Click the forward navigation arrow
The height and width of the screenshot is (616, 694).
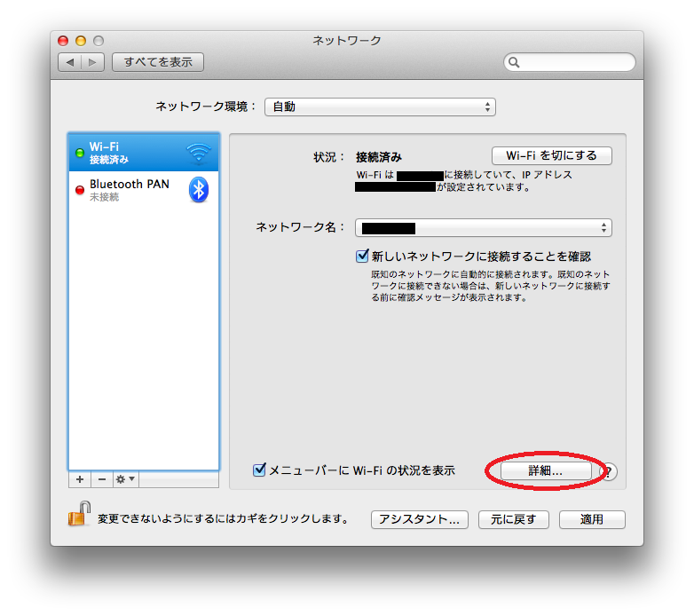(92, 62)
